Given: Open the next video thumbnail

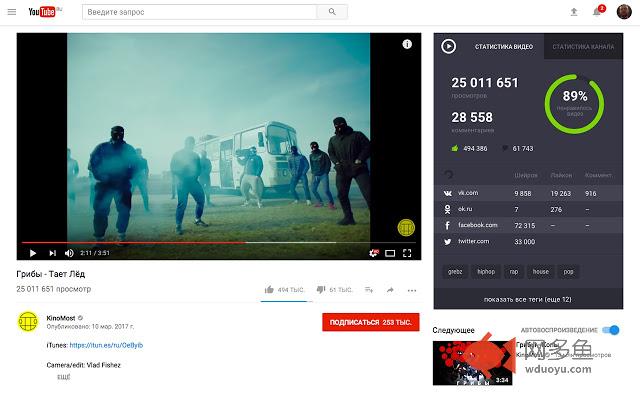Looking at the screenshot, I should pos(472,363).
